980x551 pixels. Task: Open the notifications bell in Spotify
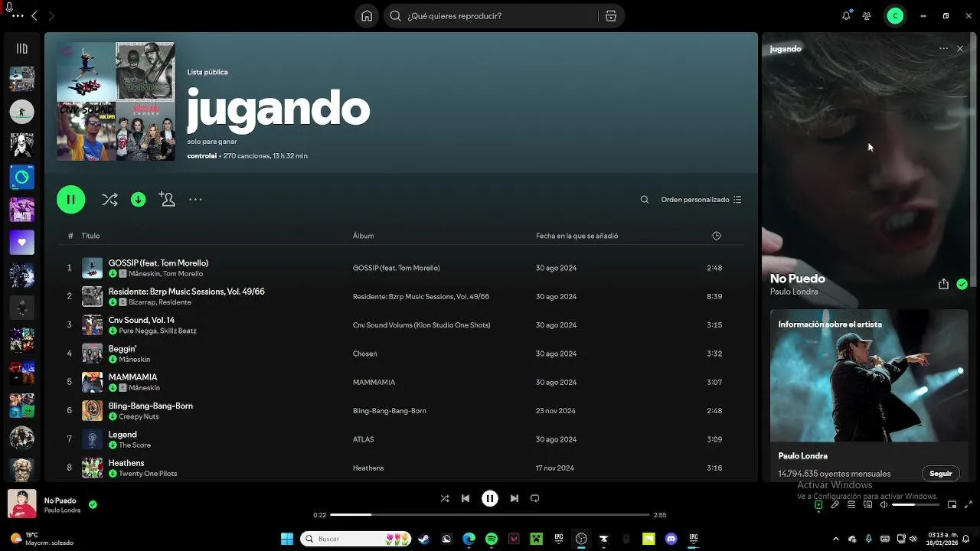846,16
